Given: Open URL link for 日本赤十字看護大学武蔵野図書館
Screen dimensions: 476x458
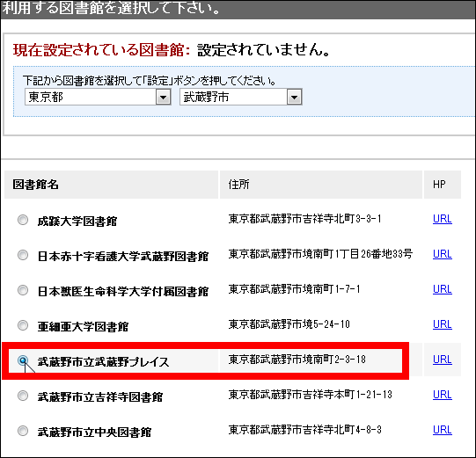Looking at the screenshot, I should click(x=443, y=254).
